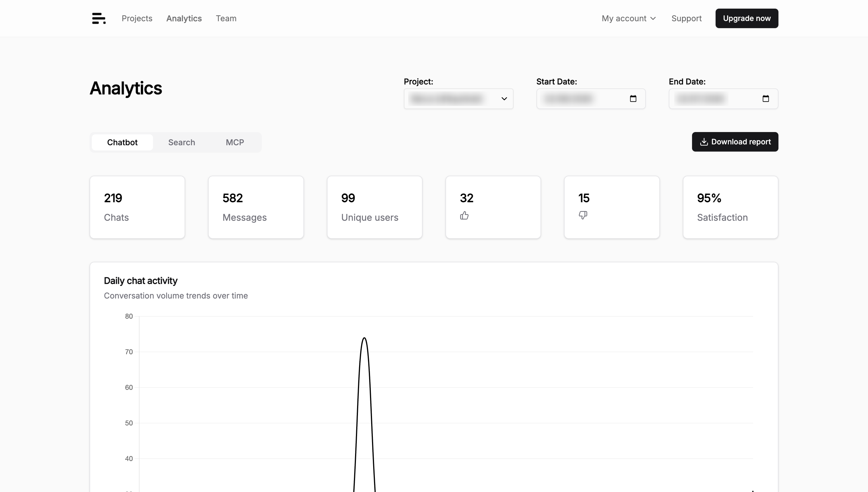Screen dimensions: 868x492
Task: Click the thumbs down icon under 15
Action: [x=583, y=215]
